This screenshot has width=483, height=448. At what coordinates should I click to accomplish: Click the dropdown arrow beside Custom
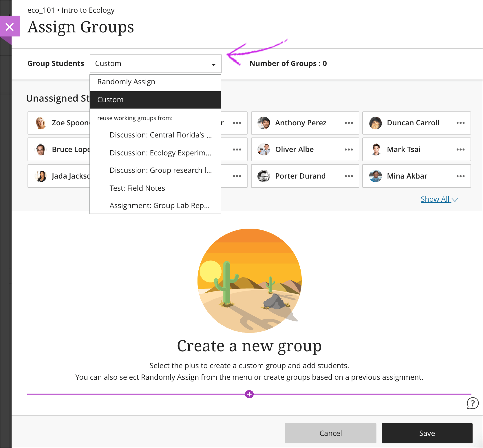pos(213,64)
